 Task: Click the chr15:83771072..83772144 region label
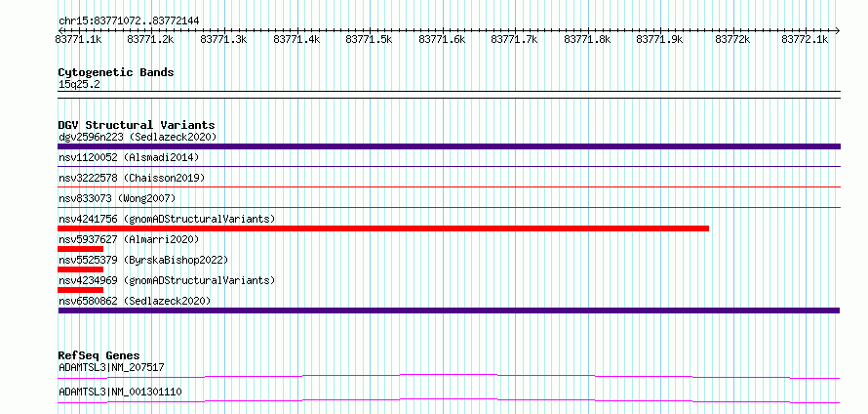(129, 21)
